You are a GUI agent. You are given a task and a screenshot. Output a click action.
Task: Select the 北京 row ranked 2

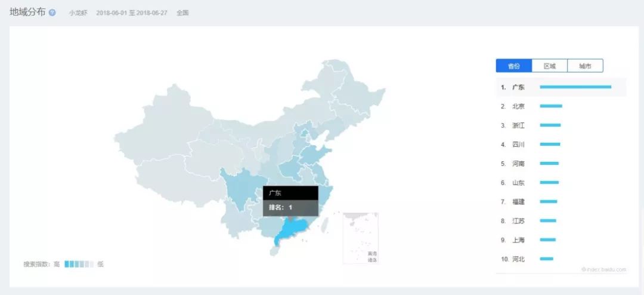coord(561,106)
